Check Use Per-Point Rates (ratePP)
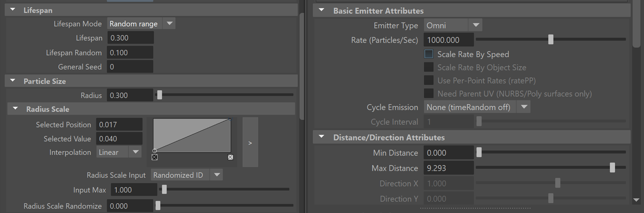 click(x=429, y=80)
